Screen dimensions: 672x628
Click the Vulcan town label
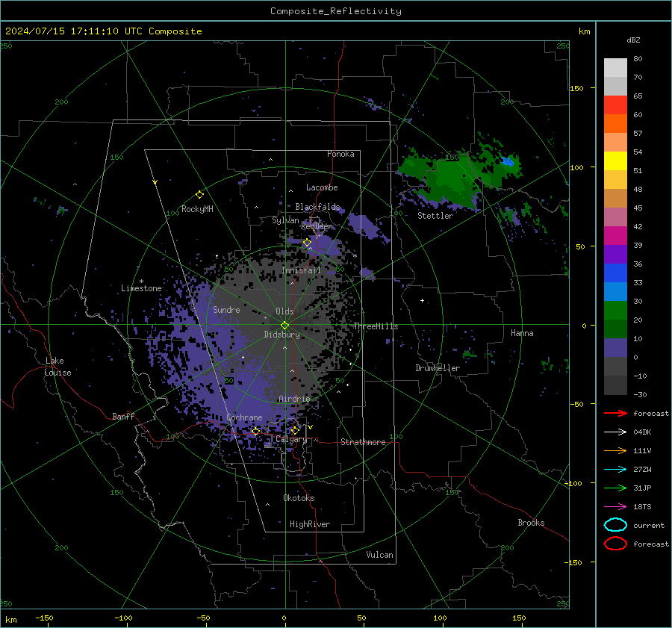(379, 555)
